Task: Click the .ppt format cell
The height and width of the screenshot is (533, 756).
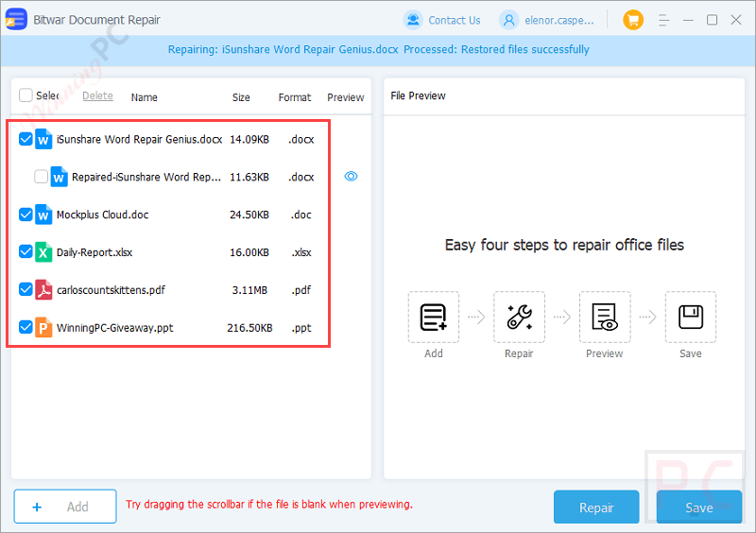Action: [x=301, y=328]
